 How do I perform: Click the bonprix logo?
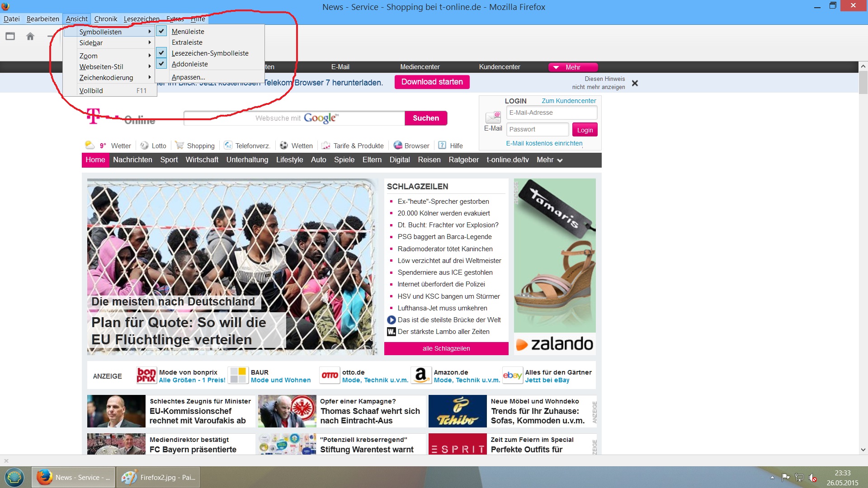click(x=146, y=375)
